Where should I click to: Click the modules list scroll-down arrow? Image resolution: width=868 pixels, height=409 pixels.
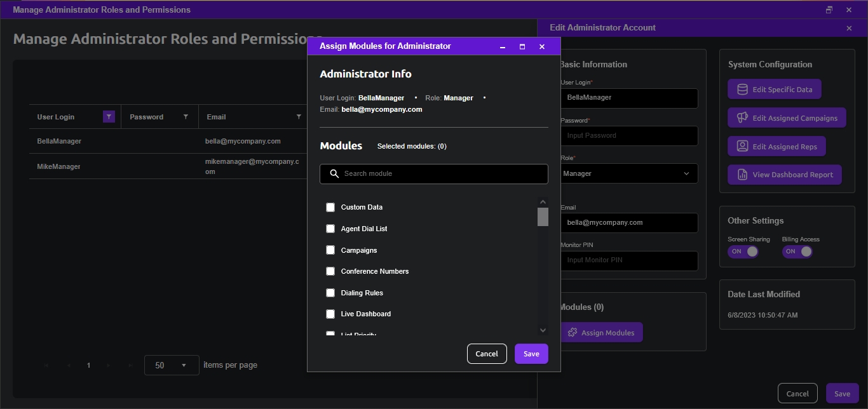tap(543, 330)
